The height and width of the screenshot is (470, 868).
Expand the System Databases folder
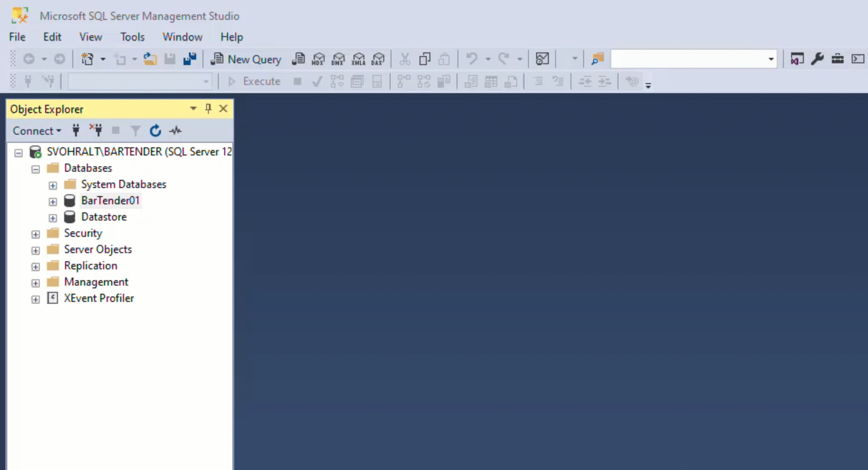53,185
